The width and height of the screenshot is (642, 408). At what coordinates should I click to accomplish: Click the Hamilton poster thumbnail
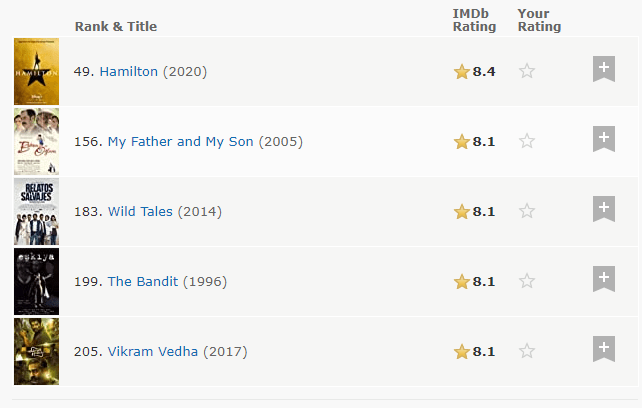pyautogui.click(x=36, y=72)
